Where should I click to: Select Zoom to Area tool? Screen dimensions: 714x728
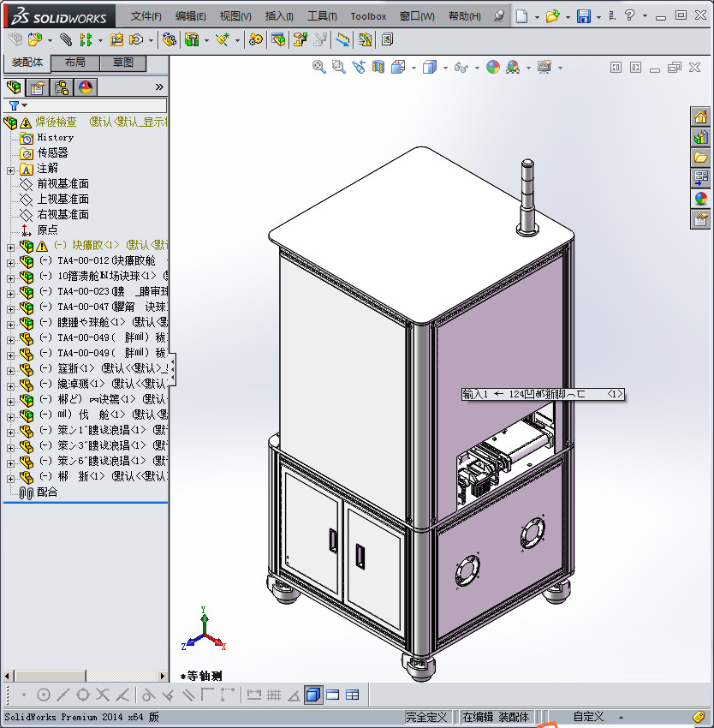coord(339,68)
